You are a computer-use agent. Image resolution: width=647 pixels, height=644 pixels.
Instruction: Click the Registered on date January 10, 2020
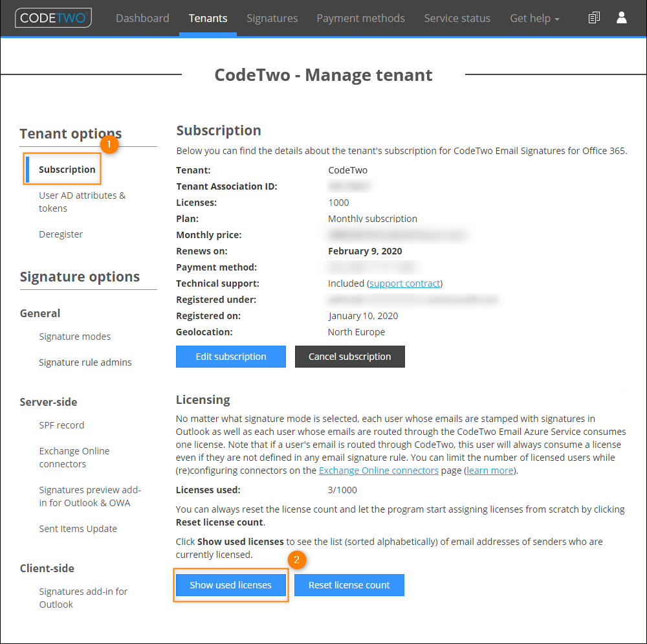(x=363, y=316)
